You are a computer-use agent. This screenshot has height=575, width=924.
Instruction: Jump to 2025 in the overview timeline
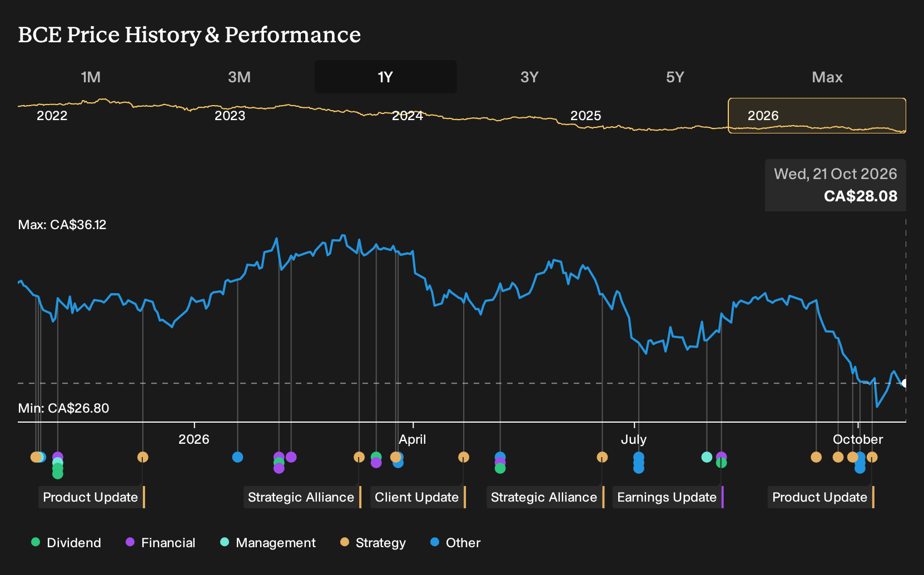pos(585,116)
